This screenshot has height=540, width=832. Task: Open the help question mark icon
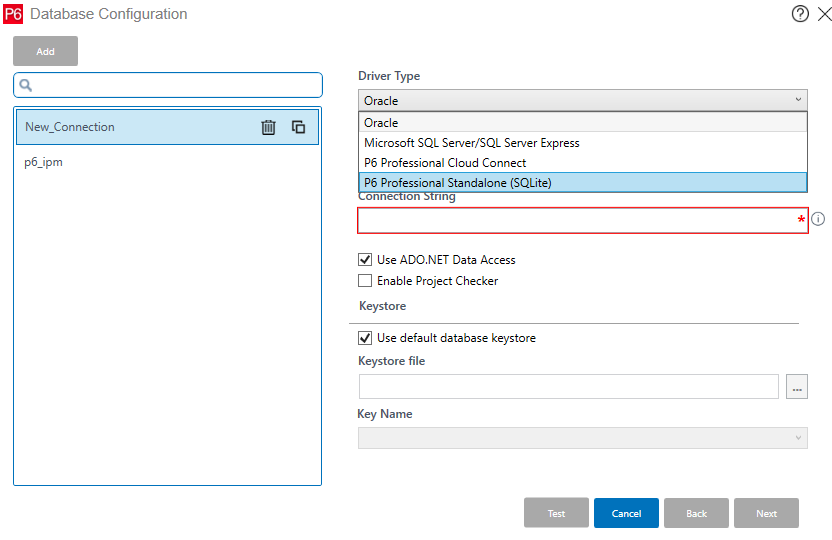[799, 14]
